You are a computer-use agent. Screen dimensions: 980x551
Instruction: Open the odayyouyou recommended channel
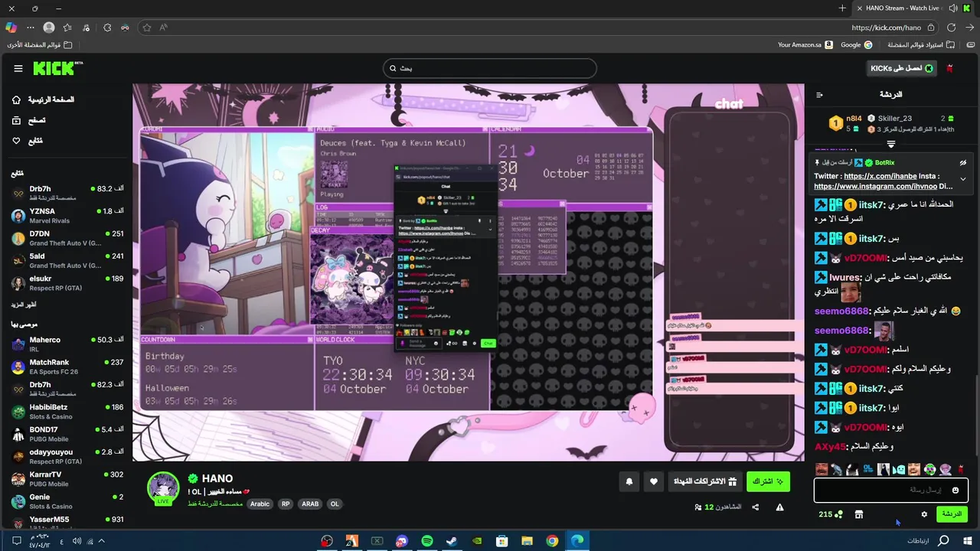(x=67, y=457)
